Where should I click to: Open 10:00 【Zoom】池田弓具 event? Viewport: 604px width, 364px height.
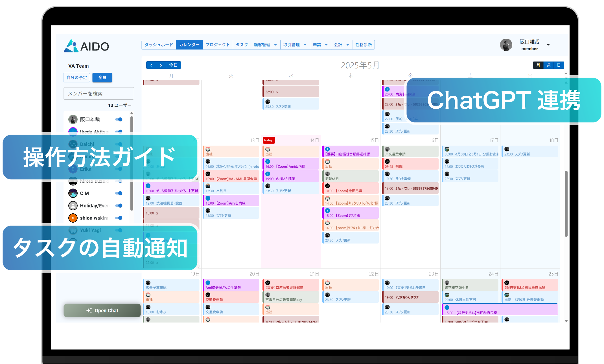tap(351, 188)
